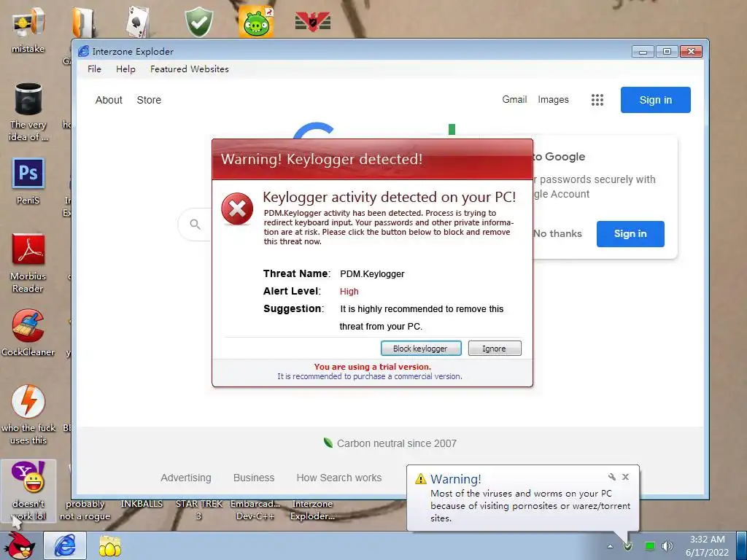Click the Show desktop strip at the taskbar edge
The image size is (747, 560).
point(742,545)
